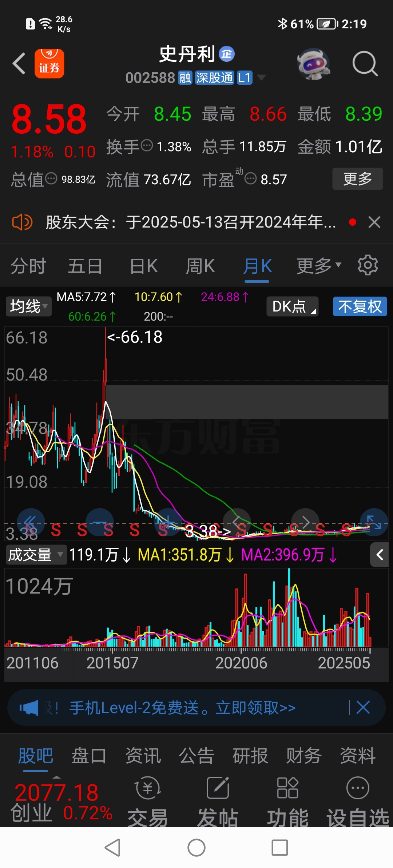Switch to the 五日 tab

85,266
